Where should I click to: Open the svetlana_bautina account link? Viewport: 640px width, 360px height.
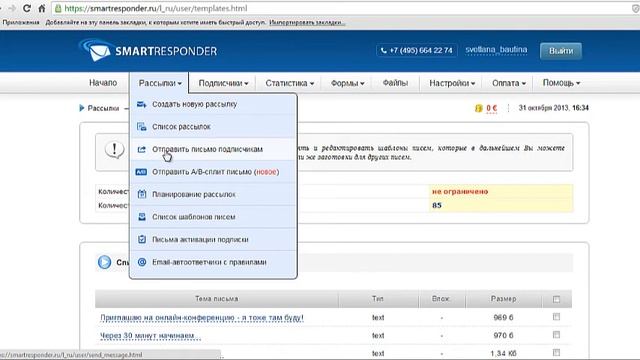tap(496, 50)
